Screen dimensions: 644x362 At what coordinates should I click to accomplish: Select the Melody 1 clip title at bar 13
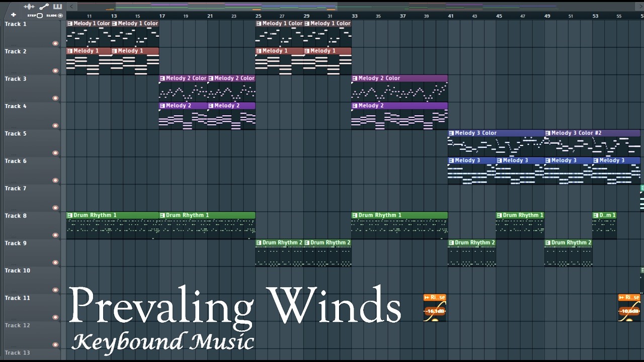pyautogui.click(x=131, y=51)
